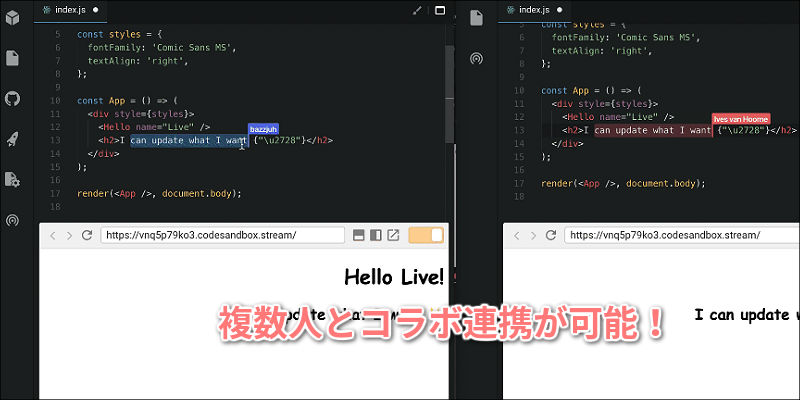The height and width of the screenshot is (400, 800).
Task: Click render(<App />) line in left editor
Action: (x=159, y=193)
